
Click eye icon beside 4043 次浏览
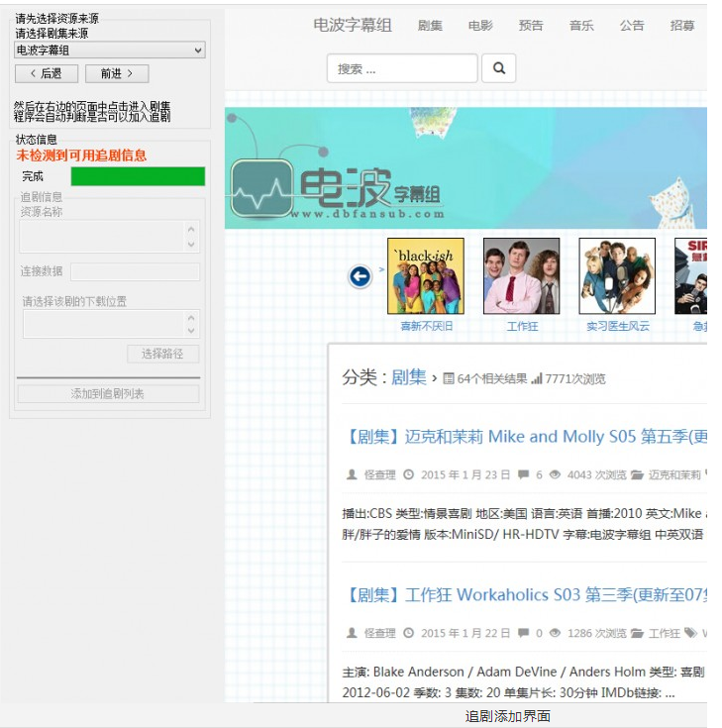coord(555,474)
